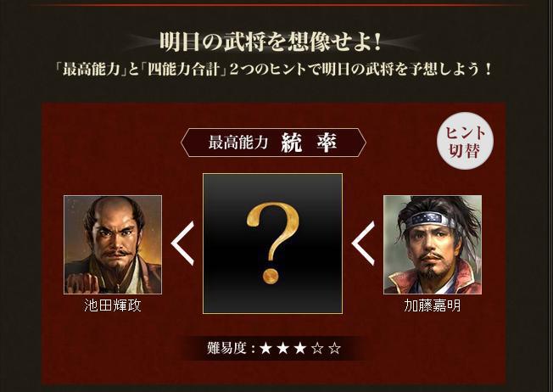Click the subtitle about 2つのヒント
553x392 pixels.
273,70
